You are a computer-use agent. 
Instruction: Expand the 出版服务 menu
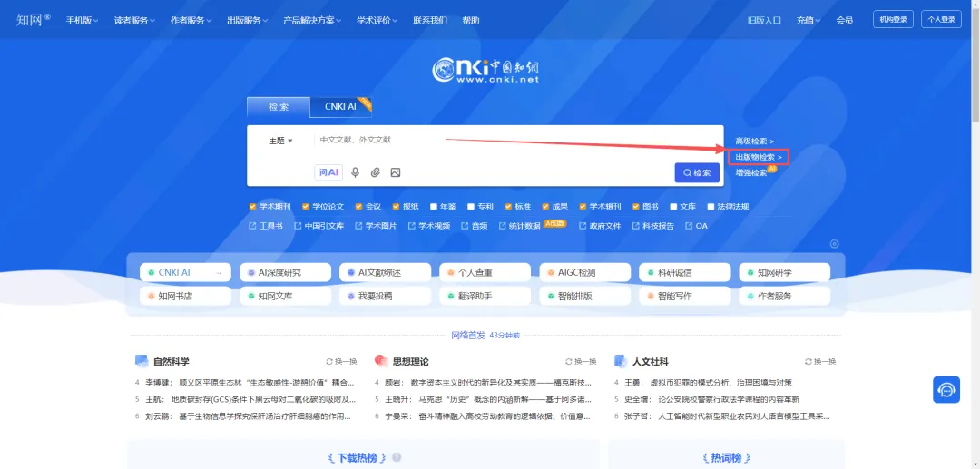pyautogui.click(x=247, y=20)
